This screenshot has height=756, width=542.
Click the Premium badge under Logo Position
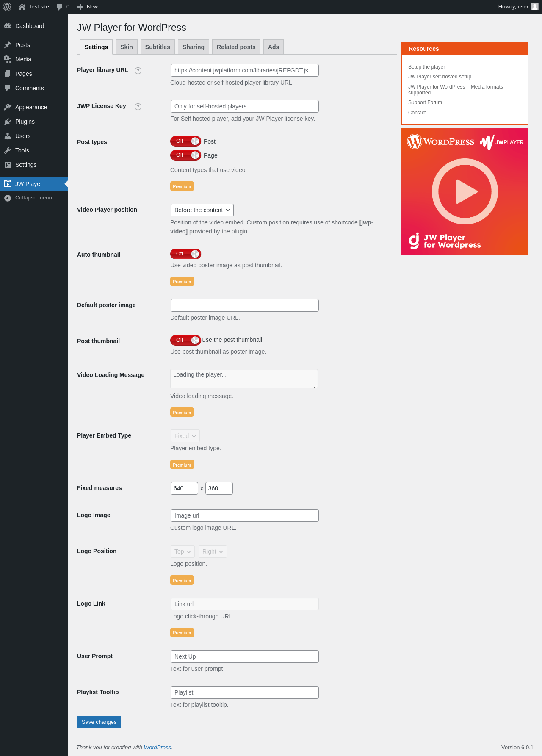[x=182, y=581]
